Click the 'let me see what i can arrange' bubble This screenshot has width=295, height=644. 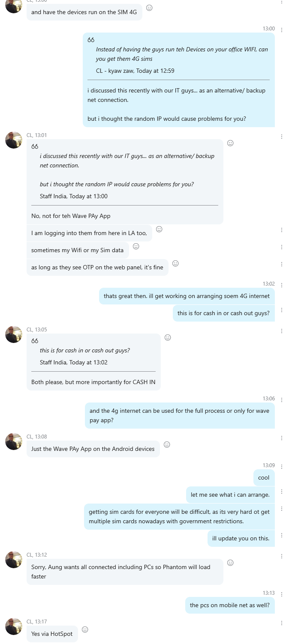(230, 495)
